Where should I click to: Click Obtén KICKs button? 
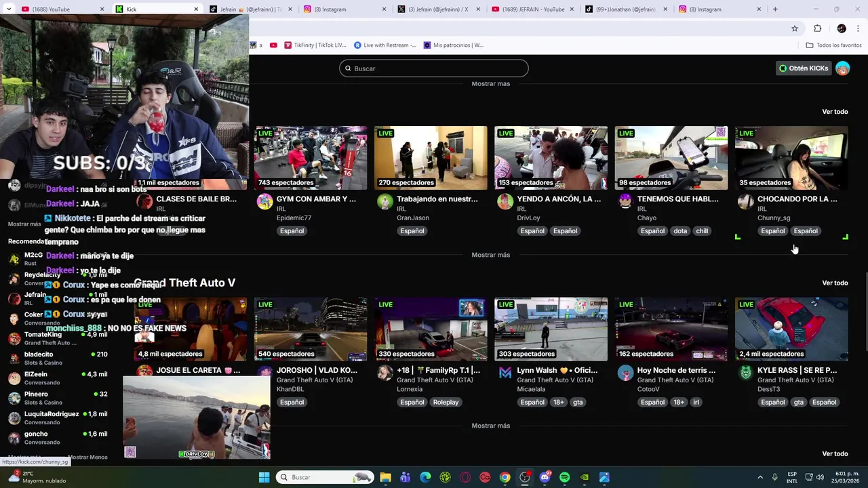pyautogui.click(x=803, y=68)
